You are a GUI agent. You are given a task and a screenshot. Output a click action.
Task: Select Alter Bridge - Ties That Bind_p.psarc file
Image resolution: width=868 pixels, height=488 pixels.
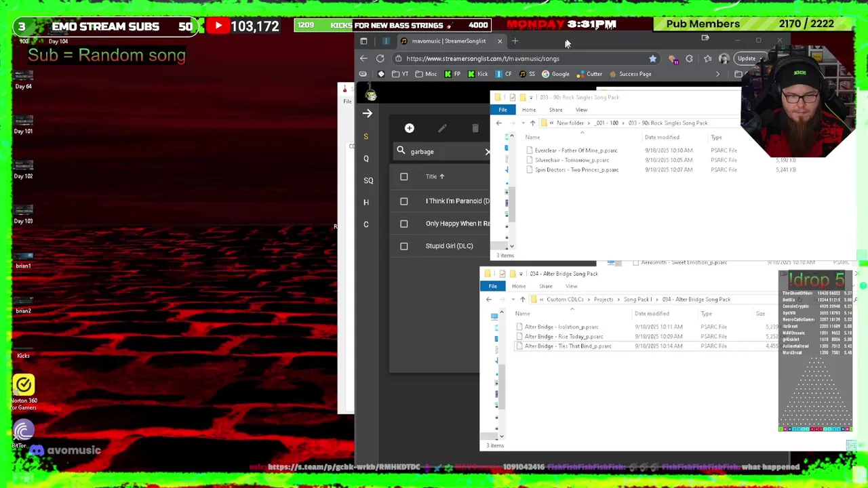(x=568, y=346)
